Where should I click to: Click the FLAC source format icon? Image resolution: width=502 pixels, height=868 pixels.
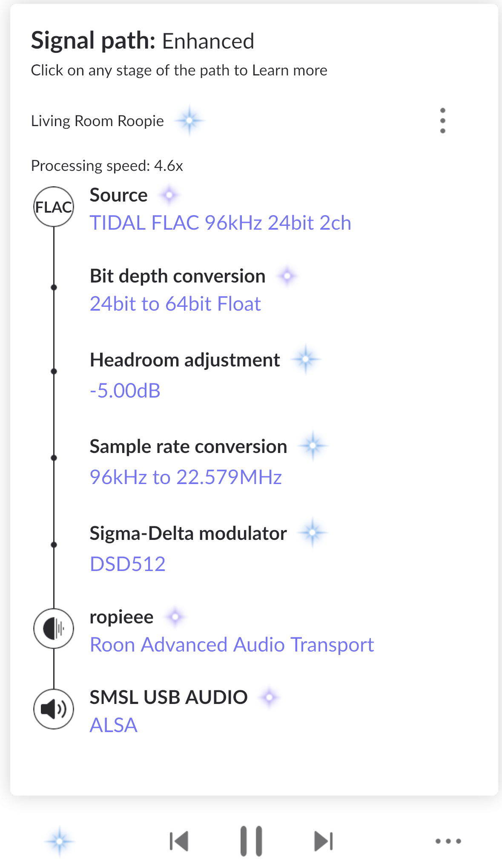click(54, 207)
